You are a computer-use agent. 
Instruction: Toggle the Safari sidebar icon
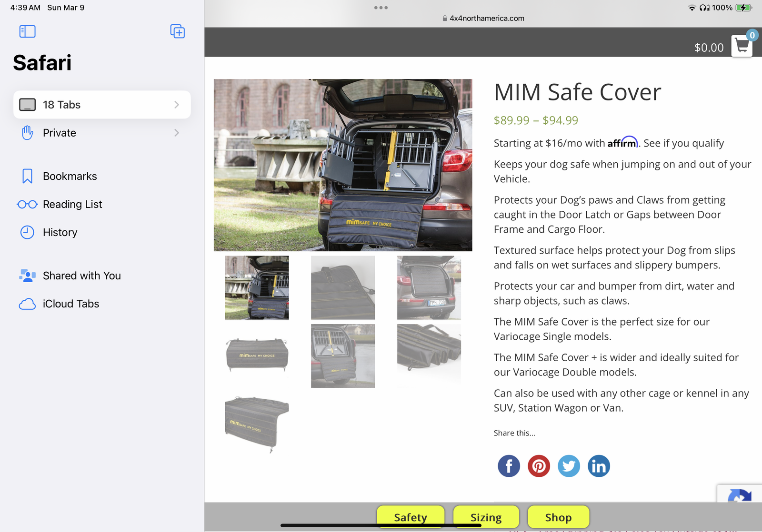27,31
